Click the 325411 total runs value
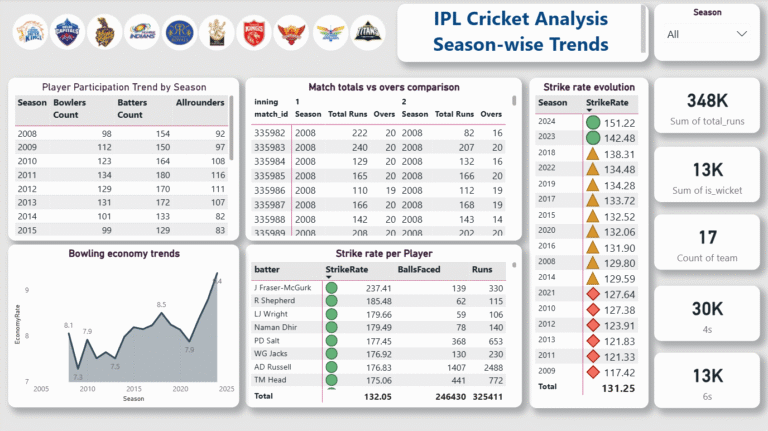 (487, 397)
